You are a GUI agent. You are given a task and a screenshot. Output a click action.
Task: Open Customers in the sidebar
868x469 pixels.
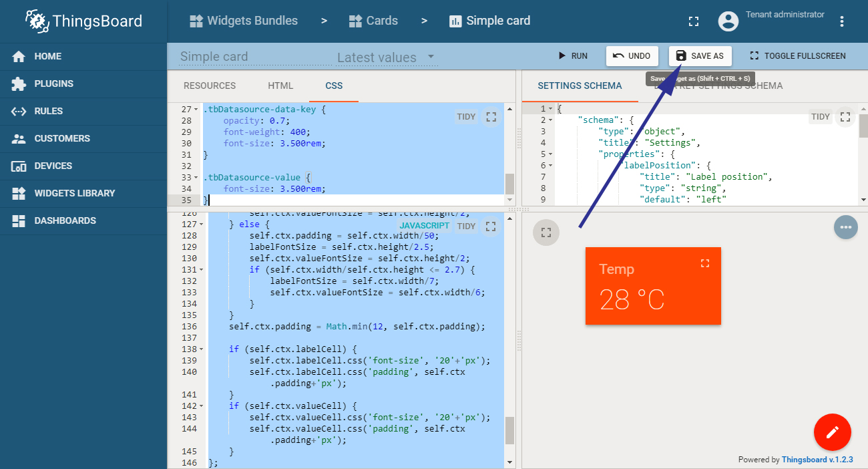tap(83, 138)
